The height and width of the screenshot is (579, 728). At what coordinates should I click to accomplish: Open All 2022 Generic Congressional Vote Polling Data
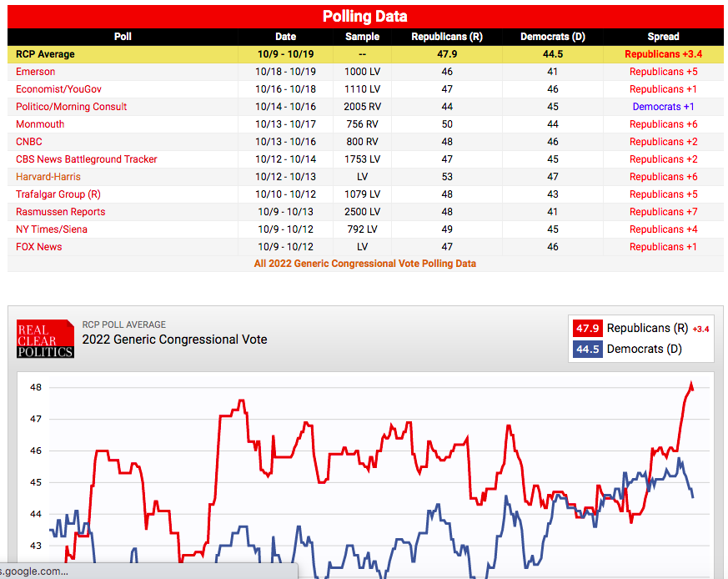click(x=365, y=264)
